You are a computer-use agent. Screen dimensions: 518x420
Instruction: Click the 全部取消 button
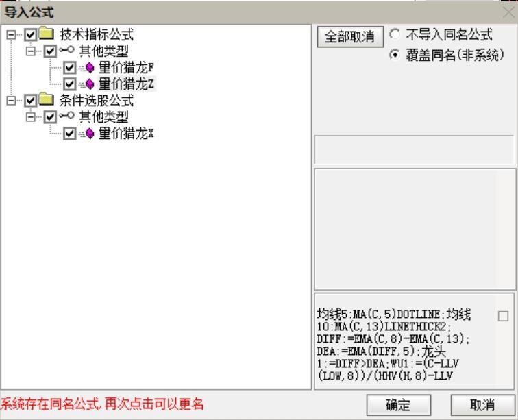350,36
